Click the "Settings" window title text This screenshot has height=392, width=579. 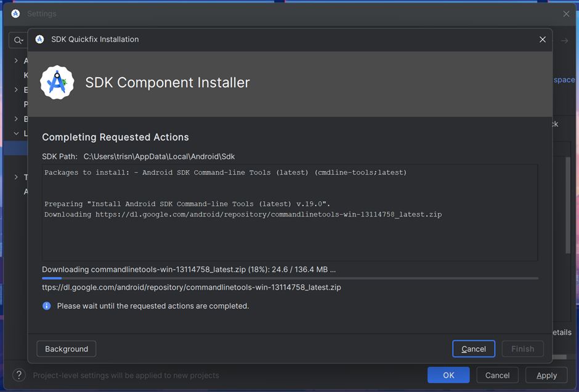tap(42, 14)
